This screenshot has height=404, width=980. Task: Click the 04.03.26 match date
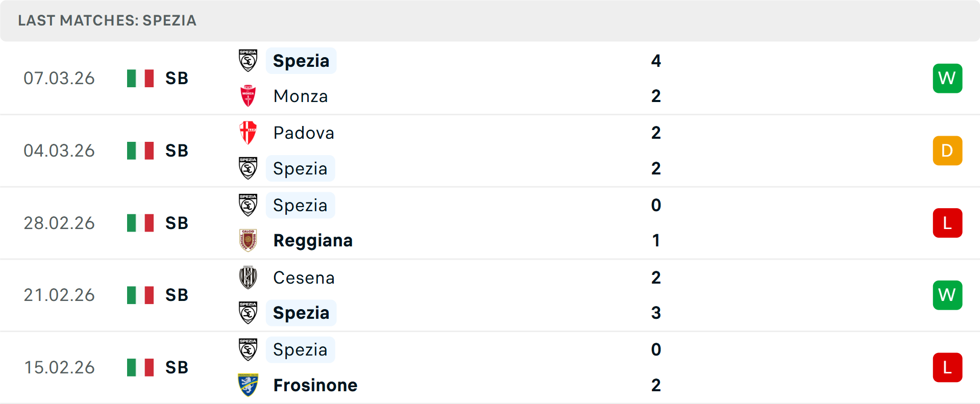(59, 150)
